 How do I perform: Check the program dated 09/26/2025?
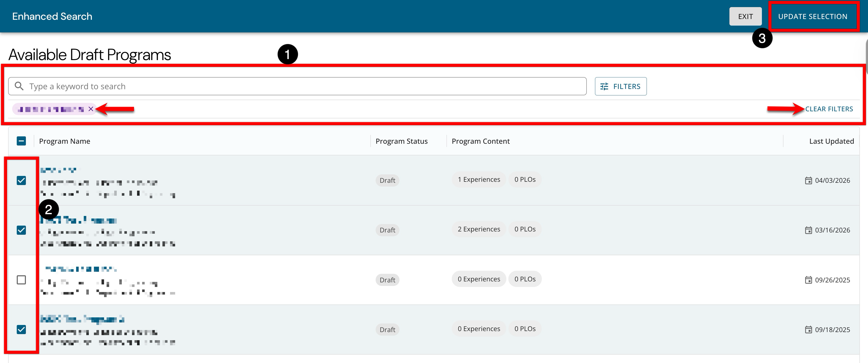[x=21, y=280]
